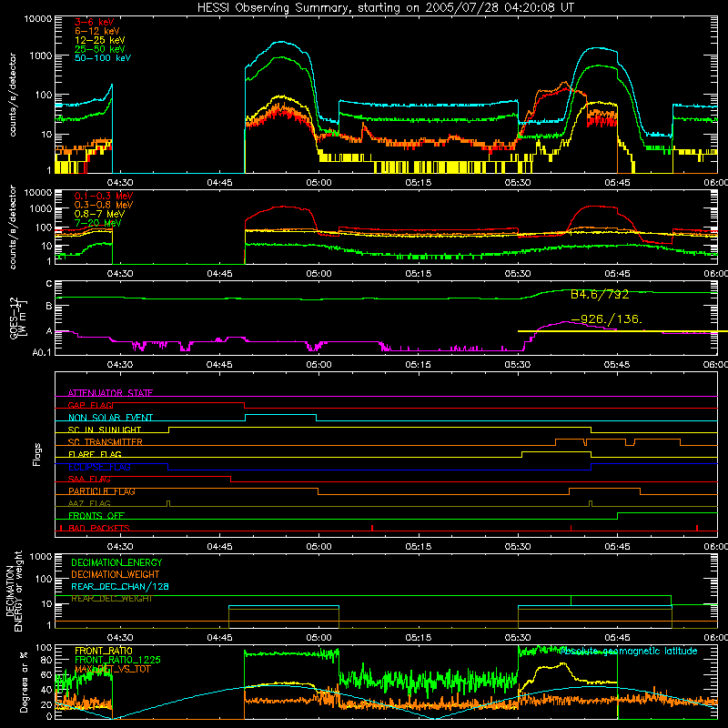This screenshot has height=728, width=728.
Task: Click the orange MAX_DET_VS_TOT legend label
Action: coord(112,669)
